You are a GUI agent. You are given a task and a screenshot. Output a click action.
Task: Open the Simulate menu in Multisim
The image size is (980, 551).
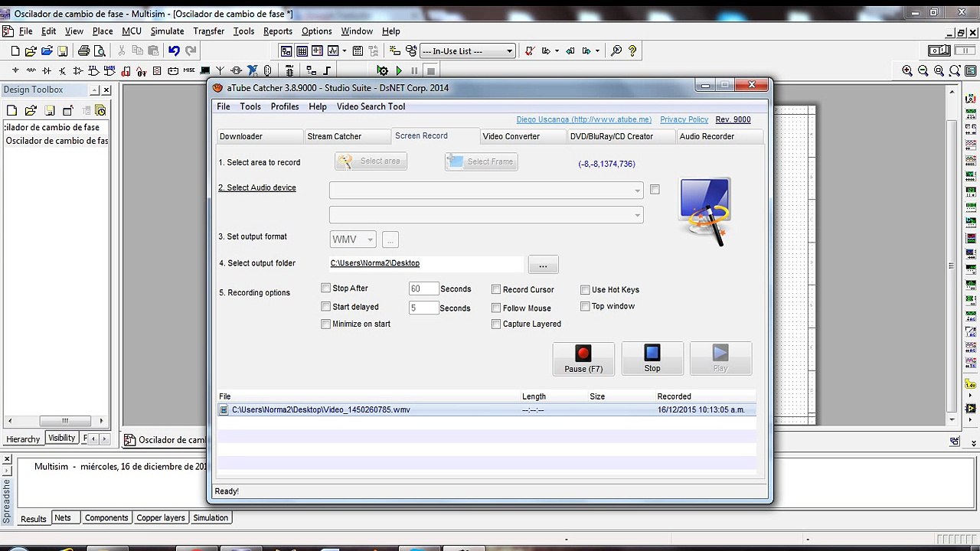[167, 31]
